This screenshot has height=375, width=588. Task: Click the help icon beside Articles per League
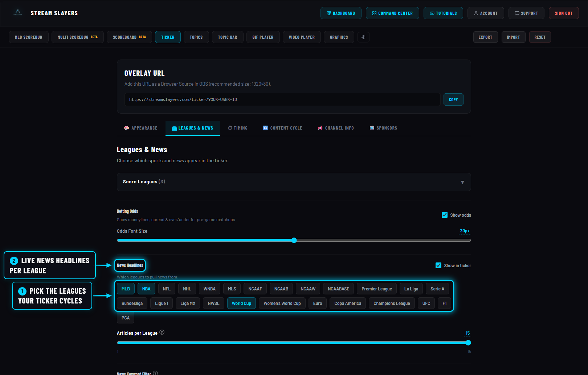click(x=162, y=332)
